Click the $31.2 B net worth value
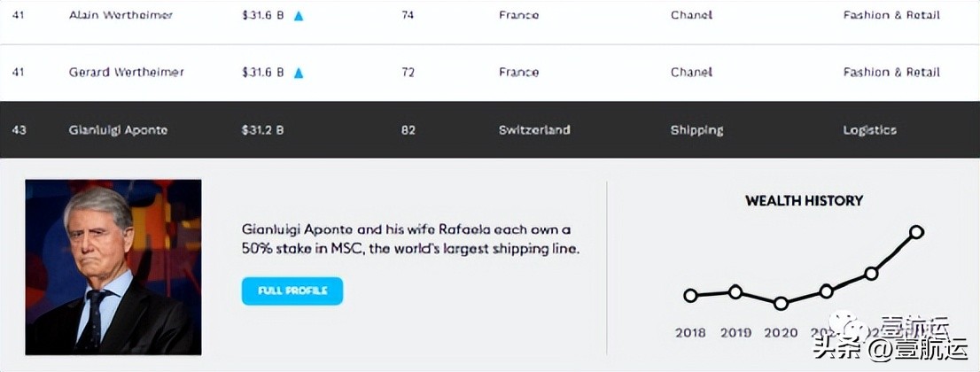This screenshot has width=980, height=372. click(x=262, y=130)
